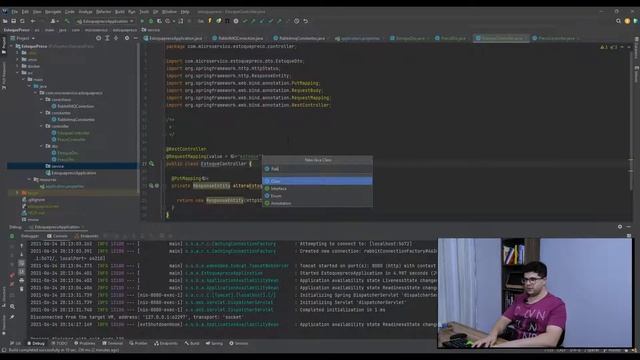The height and width of the screenshot is (360, 640).
Task: Collapse the connections package arrow
Action: click(x=42, y=99)
